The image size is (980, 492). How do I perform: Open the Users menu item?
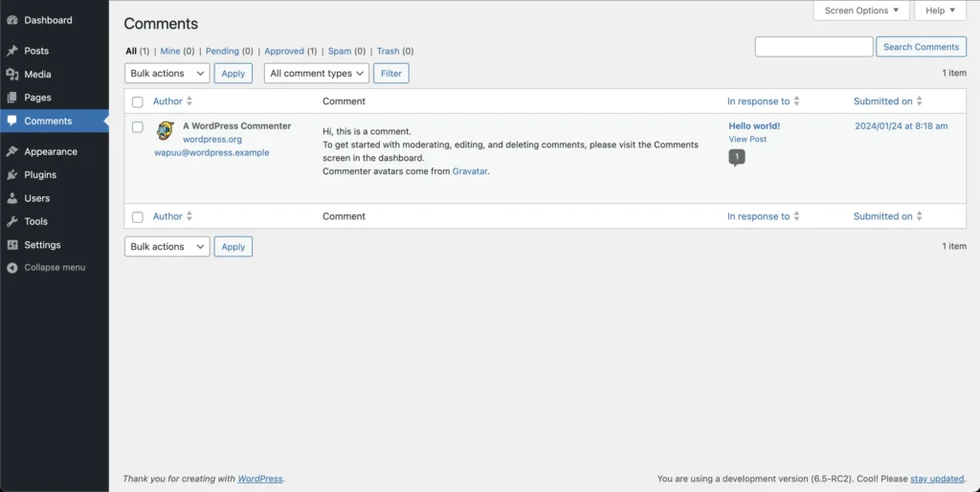click(x=37, y=198)
